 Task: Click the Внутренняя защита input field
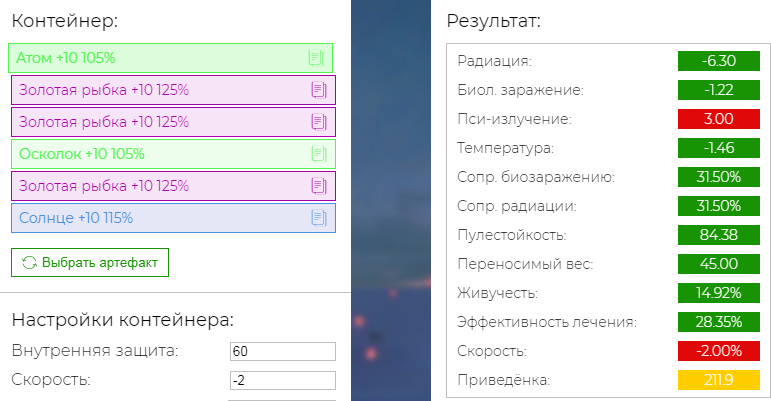(283, 351)
